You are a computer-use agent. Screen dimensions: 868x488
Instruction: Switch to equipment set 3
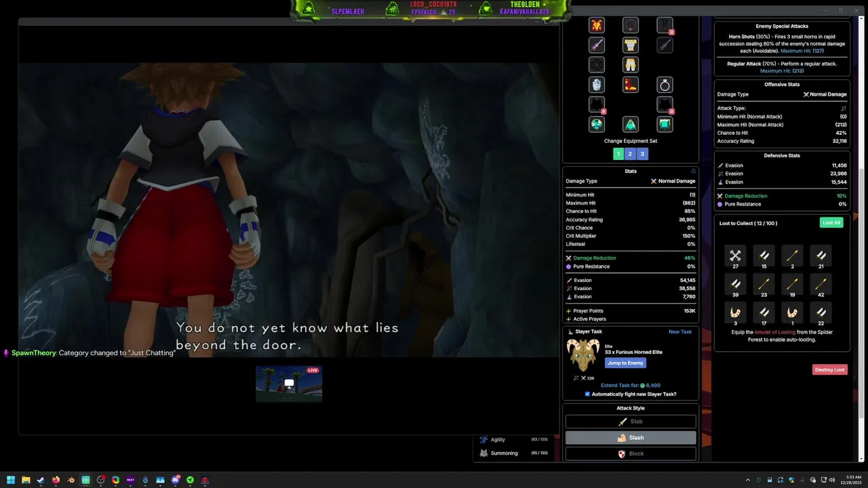[x=642, y=154]
